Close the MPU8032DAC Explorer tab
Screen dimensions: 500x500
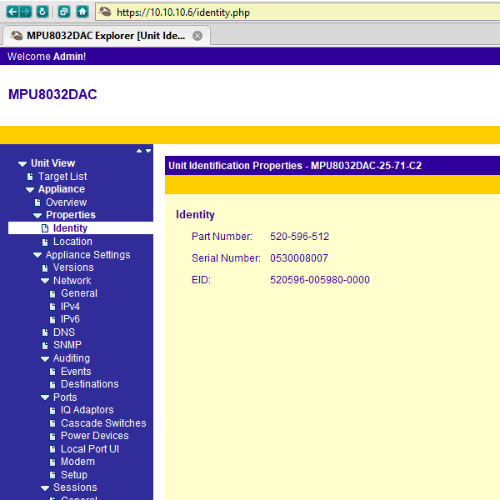(x=197, y=36)
